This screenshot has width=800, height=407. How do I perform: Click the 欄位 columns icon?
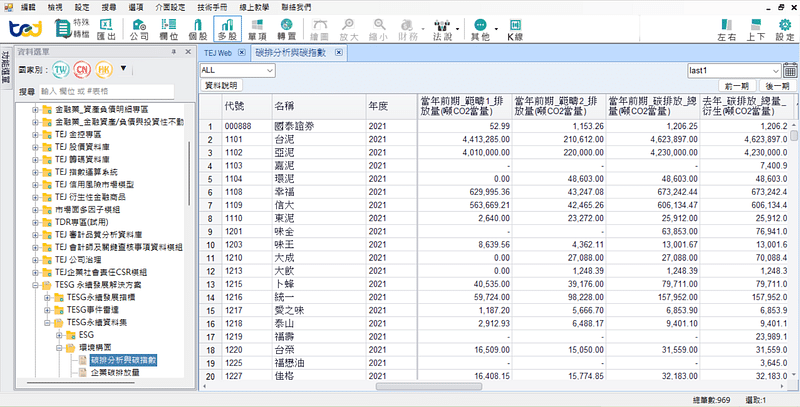(169, 29)
